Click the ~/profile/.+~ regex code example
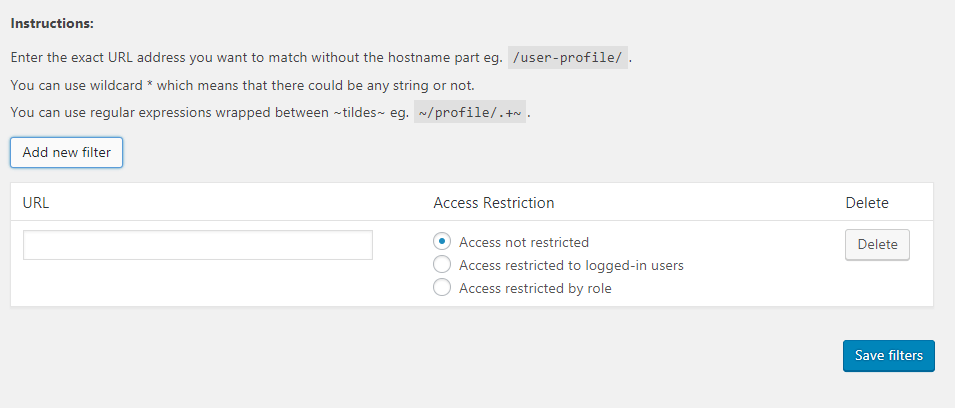The image size is (955, 408). coord(470,112)
